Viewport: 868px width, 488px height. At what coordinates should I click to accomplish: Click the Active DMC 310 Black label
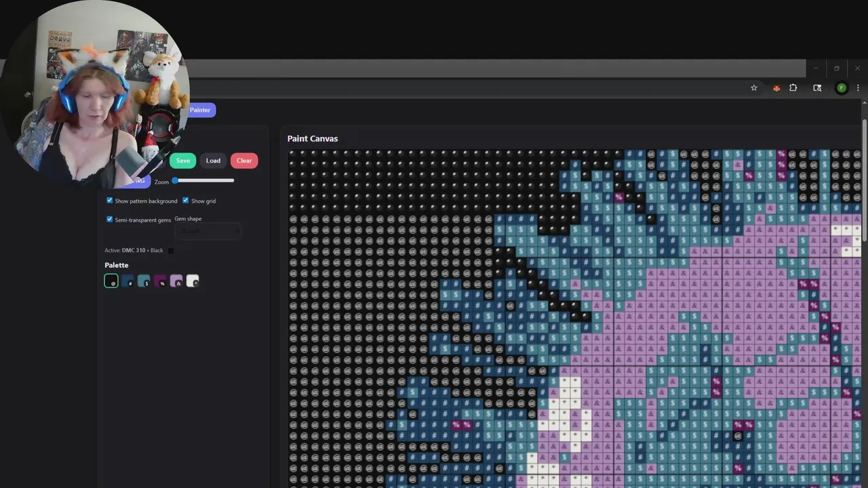(134, 251)
